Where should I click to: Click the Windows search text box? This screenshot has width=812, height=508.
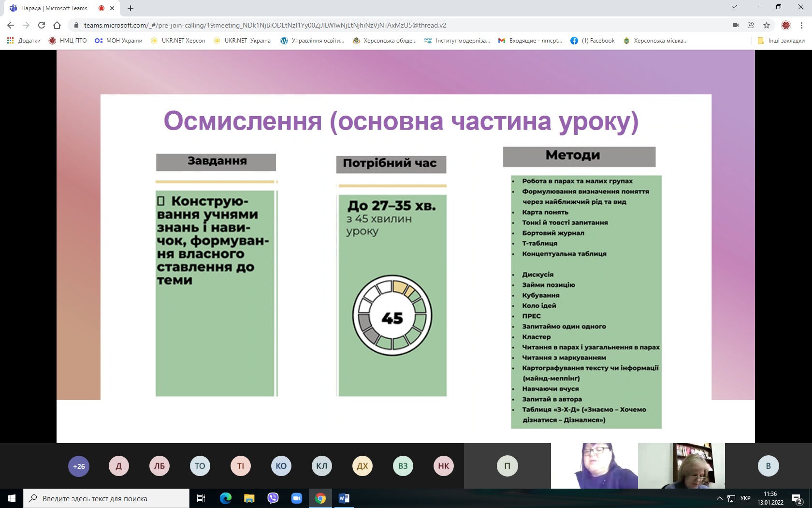pyautogui.click(x=106, y=498)
